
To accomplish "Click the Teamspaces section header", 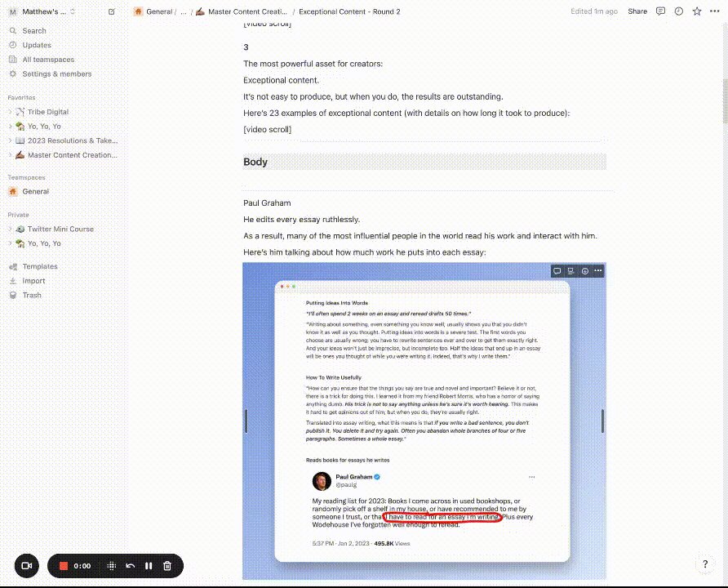I will pyautogui.click(x=26, y=177).
